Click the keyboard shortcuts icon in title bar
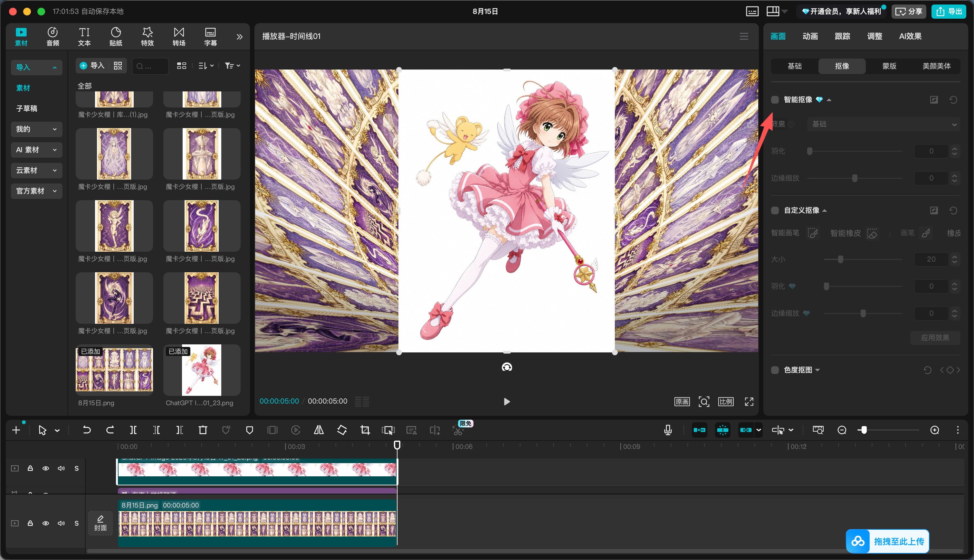974x560 pixels. tap(752, 11)
